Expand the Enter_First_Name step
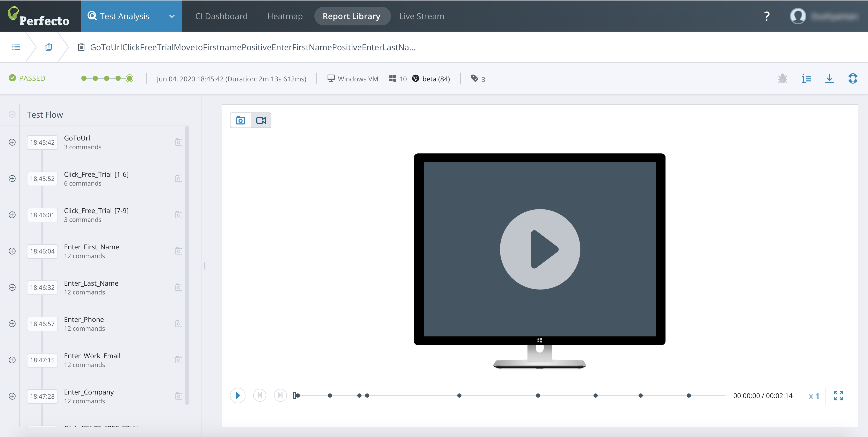 [x=12, y=251]
